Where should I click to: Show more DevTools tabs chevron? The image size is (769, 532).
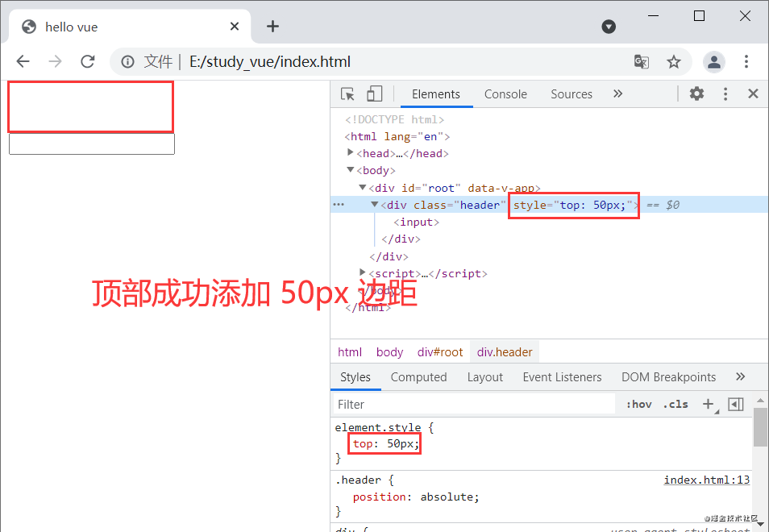618,94
